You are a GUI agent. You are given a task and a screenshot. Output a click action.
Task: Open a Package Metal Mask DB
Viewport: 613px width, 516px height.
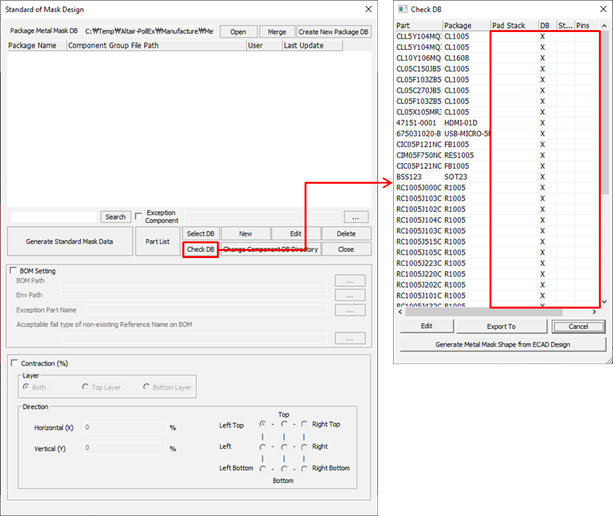[x=238, y=31]
